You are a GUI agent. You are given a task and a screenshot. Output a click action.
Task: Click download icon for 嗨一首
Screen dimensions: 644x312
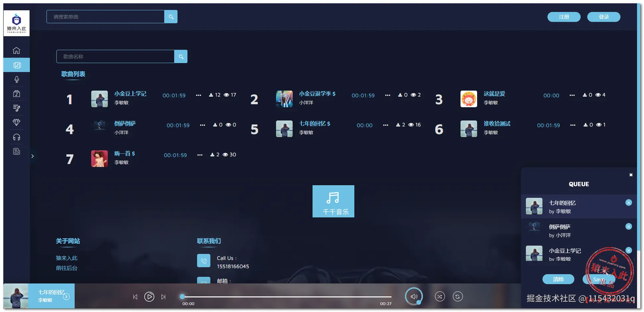[212, 155]
